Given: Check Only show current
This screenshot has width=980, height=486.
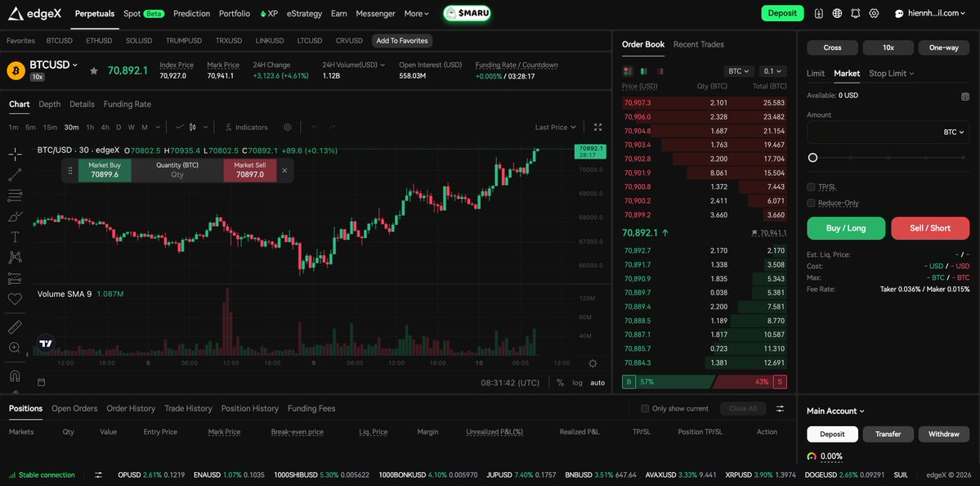Looking at the screenshot, I should coord(645,408).
